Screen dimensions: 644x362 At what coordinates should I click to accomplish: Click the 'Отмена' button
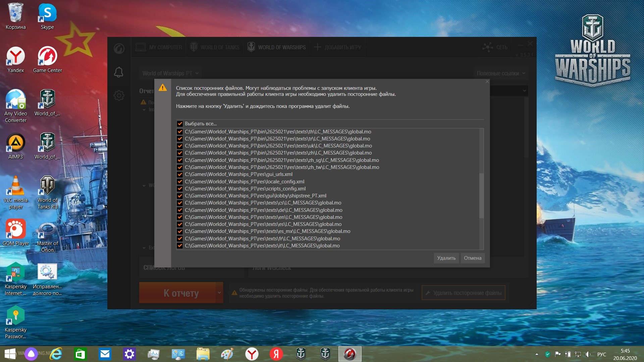point(473,258)
